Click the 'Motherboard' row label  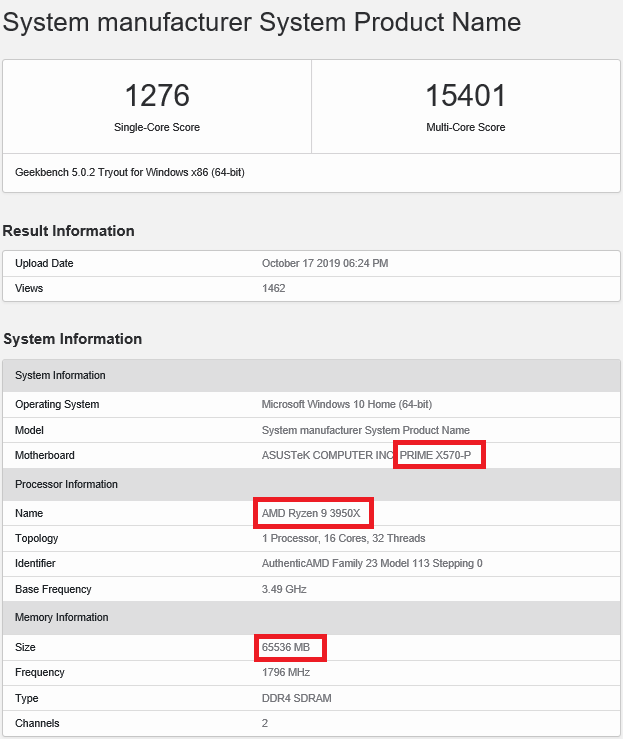[45, 455]
